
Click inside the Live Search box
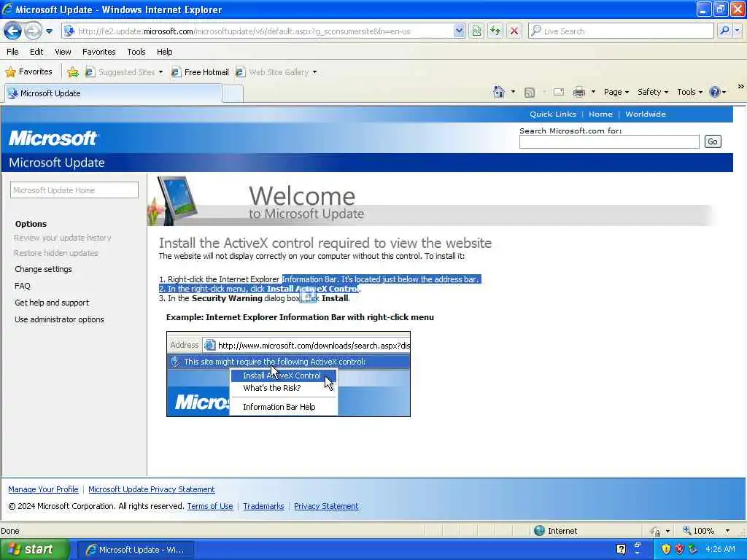[x=622, y=31]
